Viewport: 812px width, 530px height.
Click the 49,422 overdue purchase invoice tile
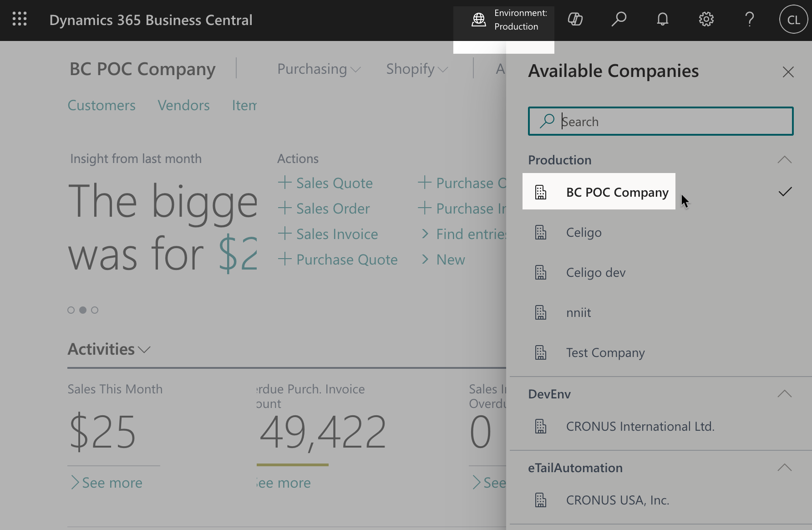[x=323, y=432]
